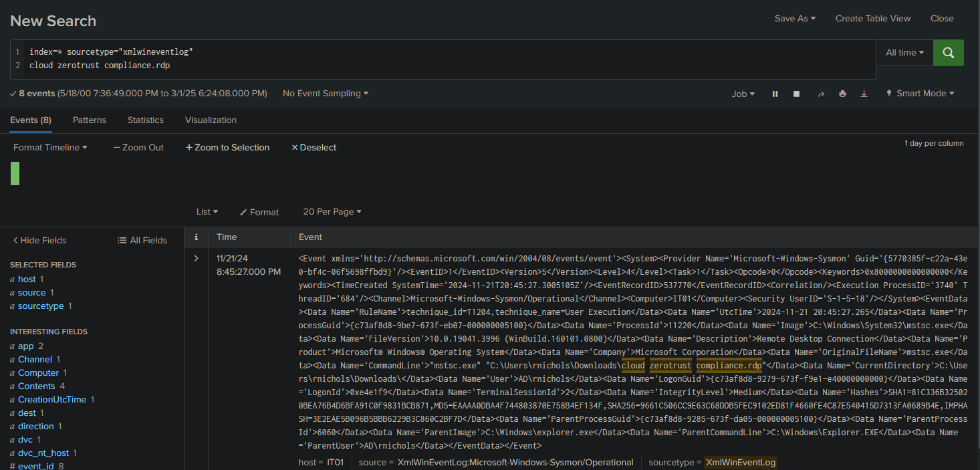
Task: Click Zoom Out on the timeline
Action: (x=138, y=147)
